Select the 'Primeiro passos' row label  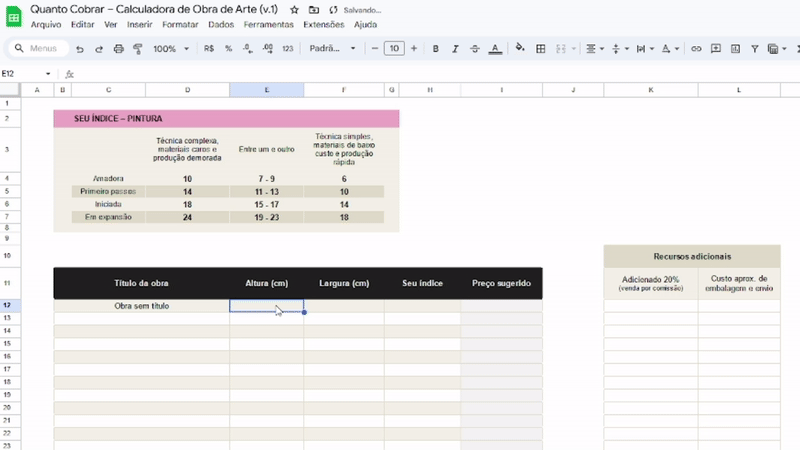pos(108,191)
